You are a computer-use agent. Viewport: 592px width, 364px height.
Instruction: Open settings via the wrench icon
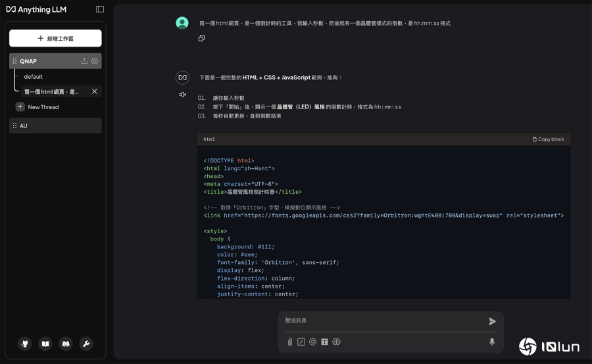86,344
